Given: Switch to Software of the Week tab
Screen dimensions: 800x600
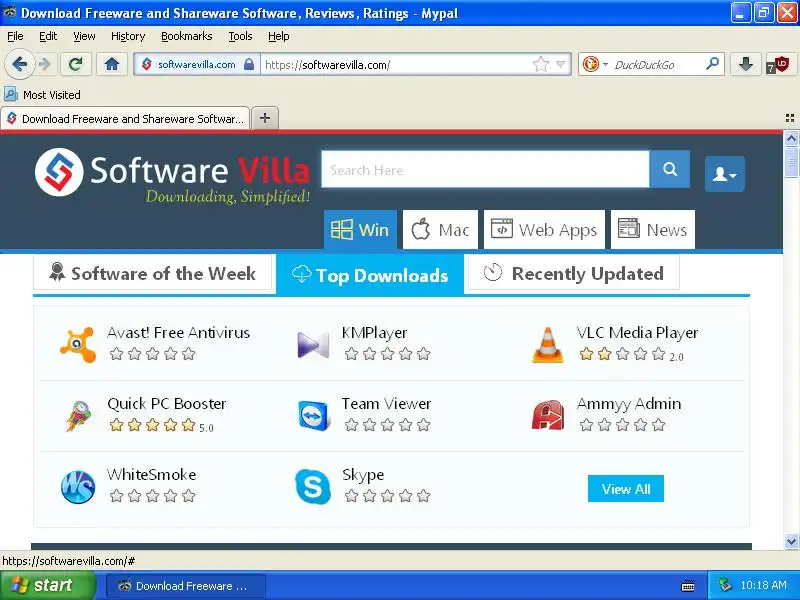Looking at the screenshot, I should [x=153, y=273].
